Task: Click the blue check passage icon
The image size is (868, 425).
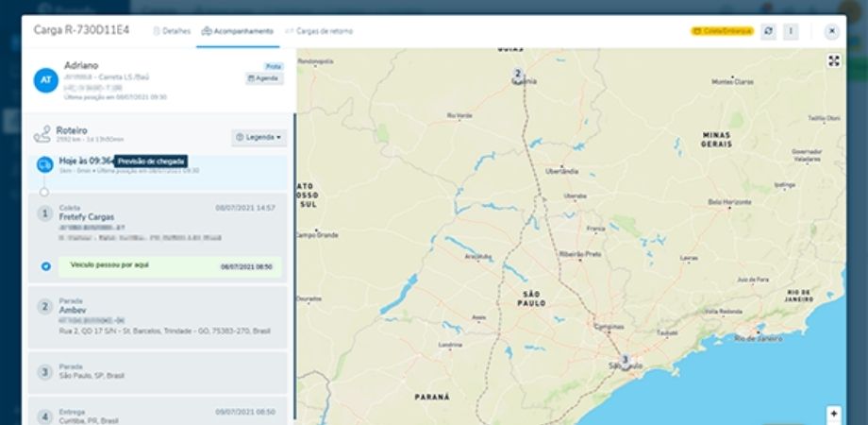Action: (x=46, y=266)
